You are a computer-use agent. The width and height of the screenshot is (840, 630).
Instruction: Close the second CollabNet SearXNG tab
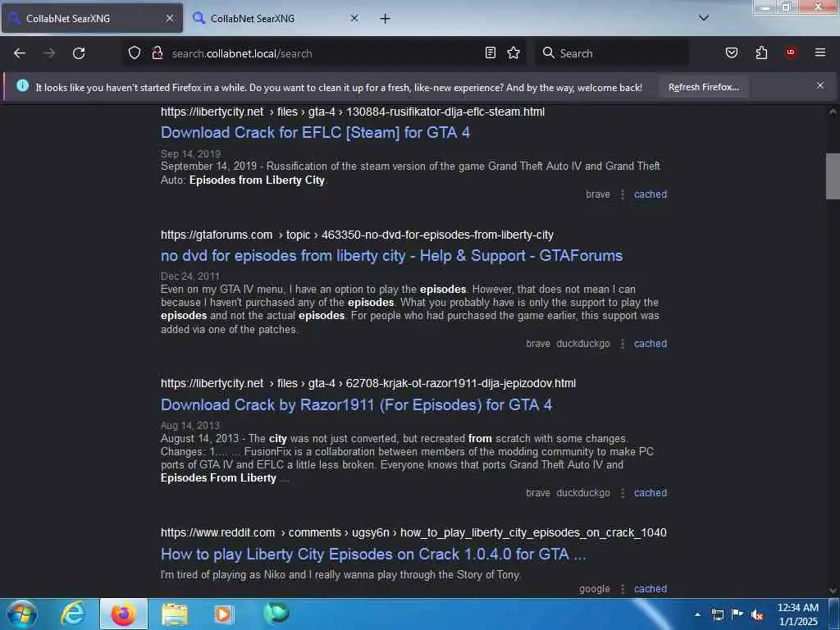(354, 18)
